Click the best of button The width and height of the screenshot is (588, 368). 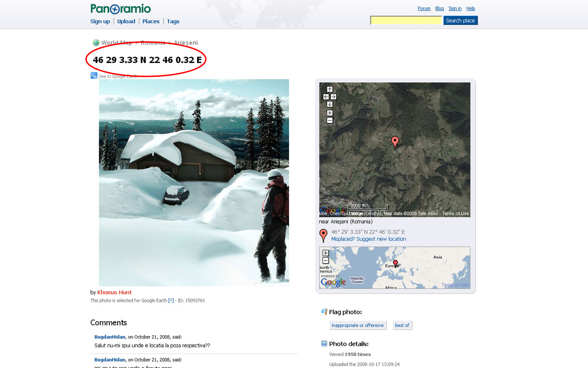click(x=402, y=325)
